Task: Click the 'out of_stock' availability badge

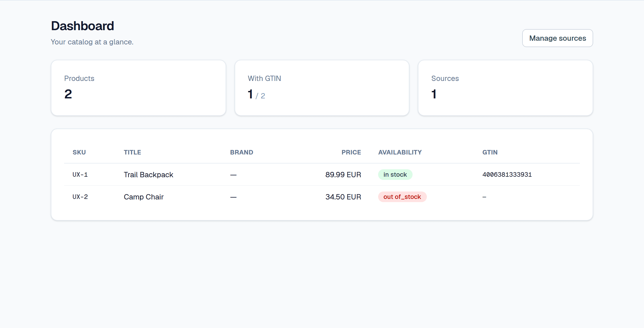Action: (x=402, y=197)
